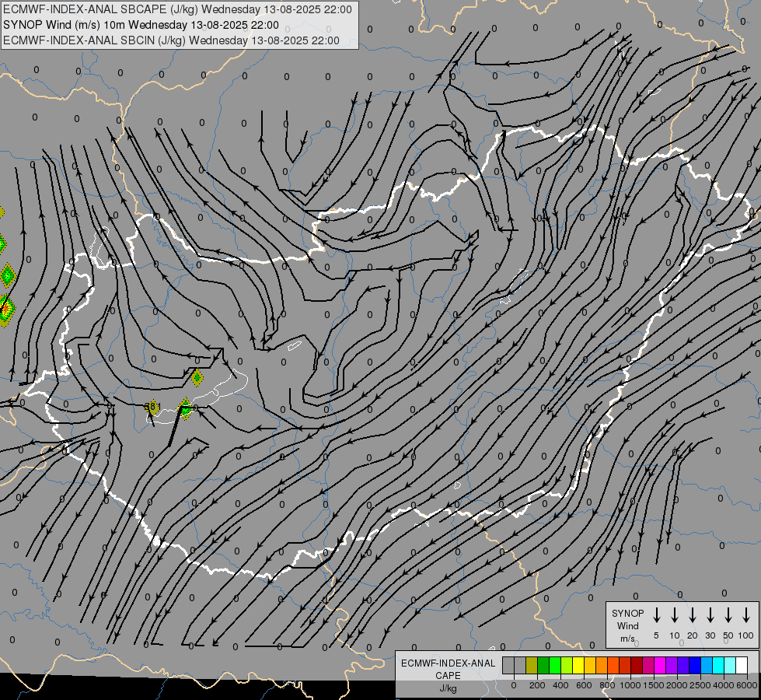Click the number 30 in wind legend

coord(710,635)
